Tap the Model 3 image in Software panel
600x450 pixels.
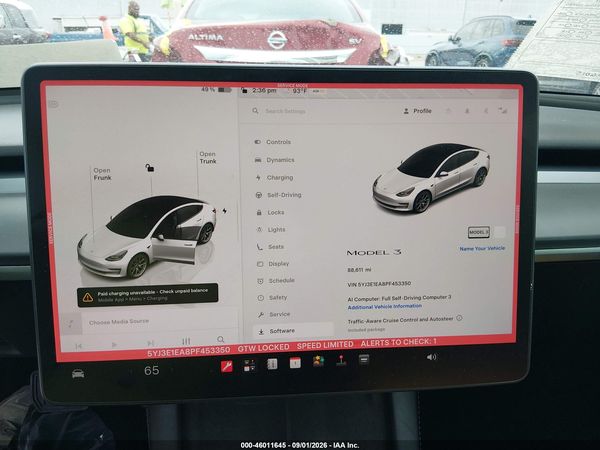coord(432,178)
